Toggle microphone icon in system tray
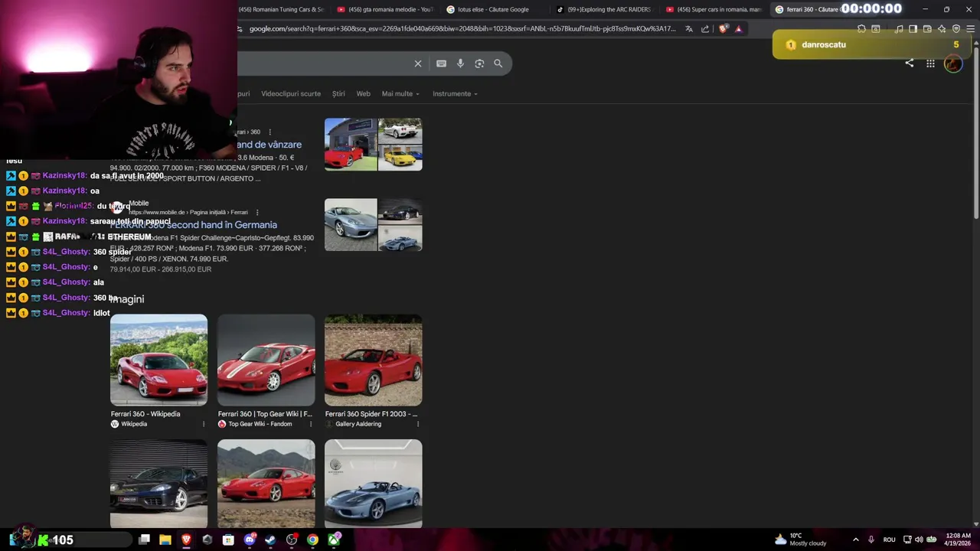The height and width of the screenshot is (551, 980). coord(871,540)
